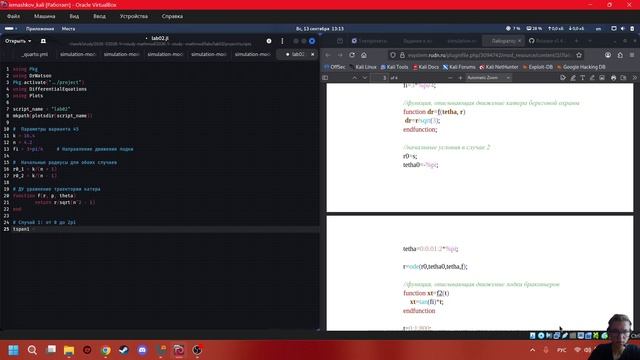
Task: Expand the Automatic Zoom dropdown
Action: pyautogui.click(x=489, y=78)
